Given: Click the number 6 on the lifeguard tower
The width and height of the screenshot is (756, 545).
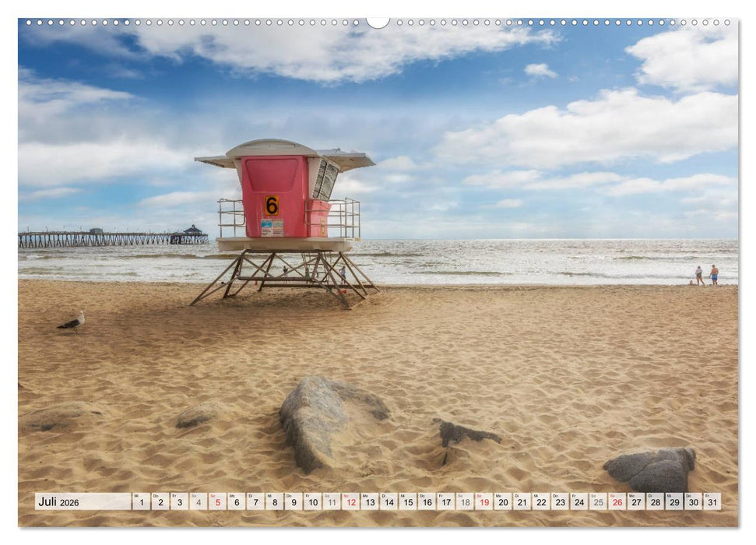Looking at the screenshot, I should click(272, 204).
